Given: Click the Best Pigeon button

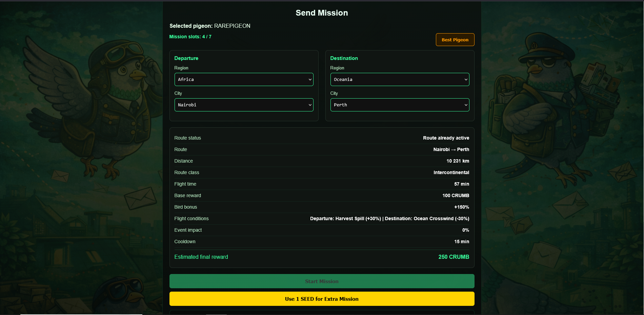Looking at the screenshot, I should (x=455, y=40).
